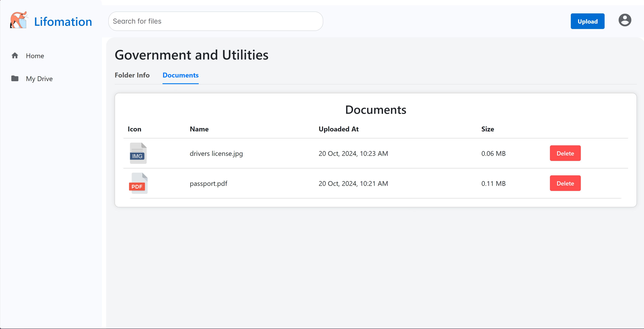Click the IMG file icon for drivers license
644x329 pixels.
point(138,153)
